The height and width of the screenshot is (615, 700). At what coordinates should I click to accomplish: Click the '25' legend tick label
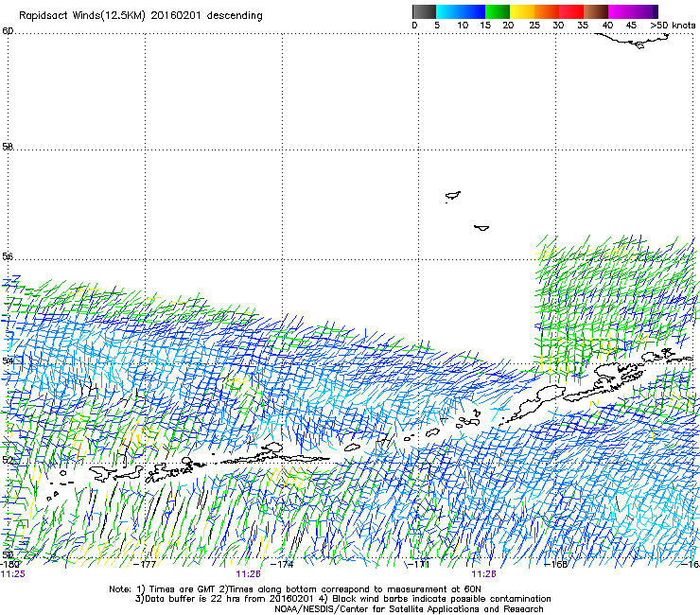click(534, 26)
